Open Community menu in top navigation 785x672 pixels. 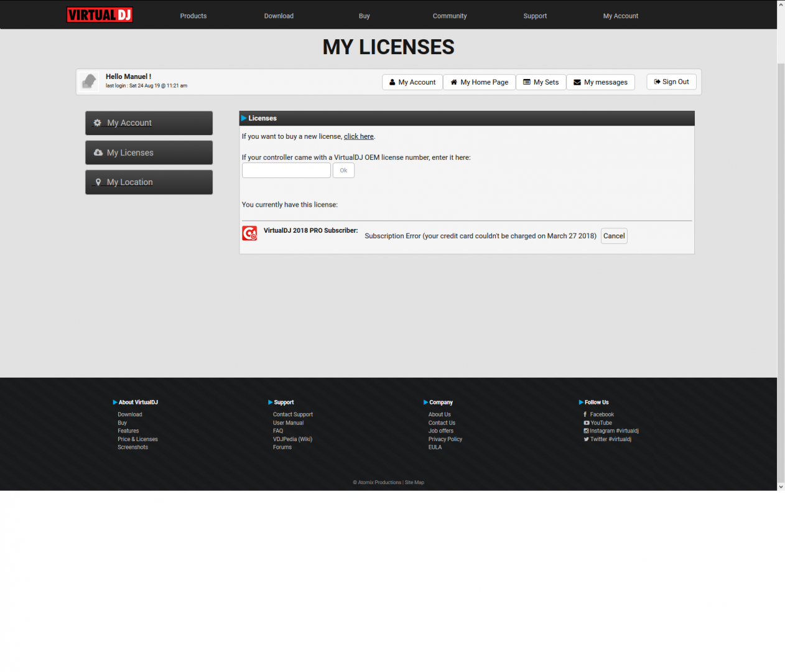pos(450,16)
